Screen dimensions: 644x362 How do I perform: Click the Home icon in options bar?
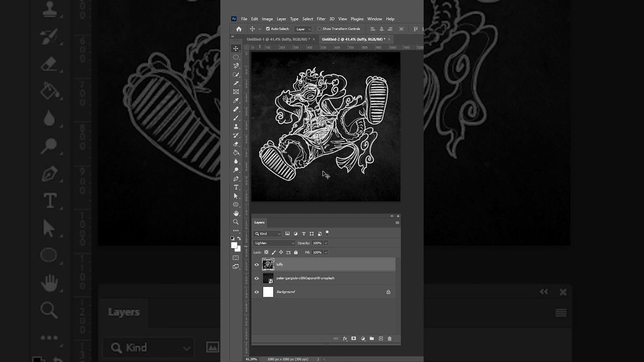coord(239,29)
